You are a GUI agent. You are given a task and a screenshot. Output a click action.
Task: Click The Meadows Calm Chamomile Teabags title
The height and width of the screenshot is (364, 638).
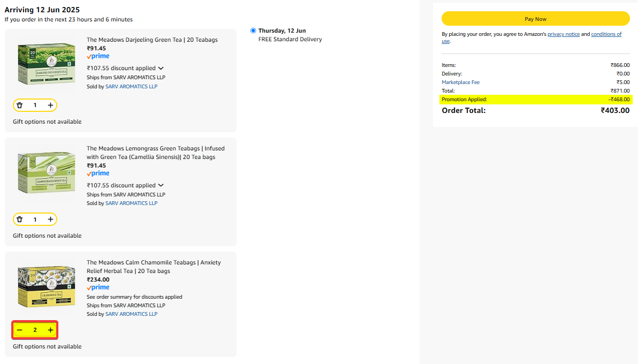[154, 267]
